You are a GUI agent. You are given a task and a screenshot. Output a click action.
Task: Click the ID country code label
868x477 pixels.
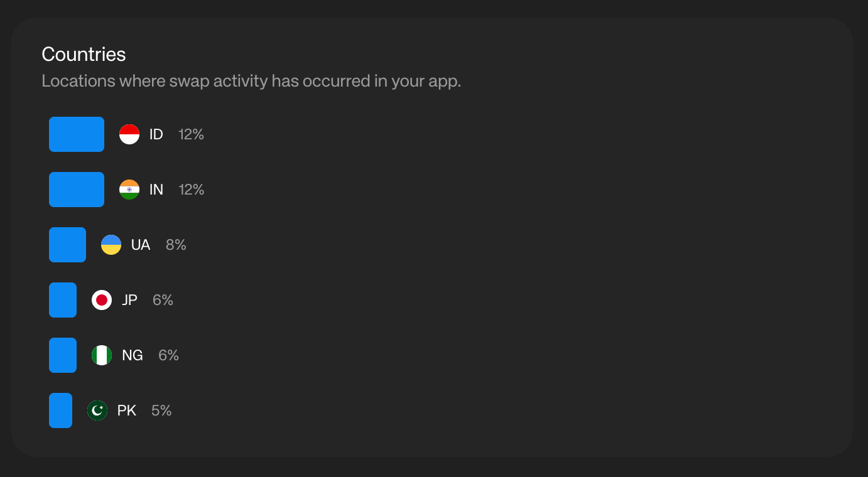pyautogui.click(x=156, y=134)
